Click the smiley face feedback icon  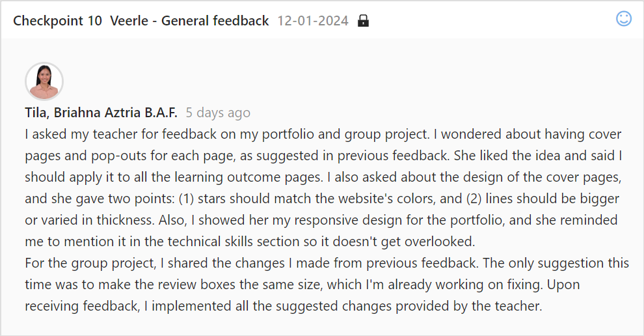coord(623,18)
